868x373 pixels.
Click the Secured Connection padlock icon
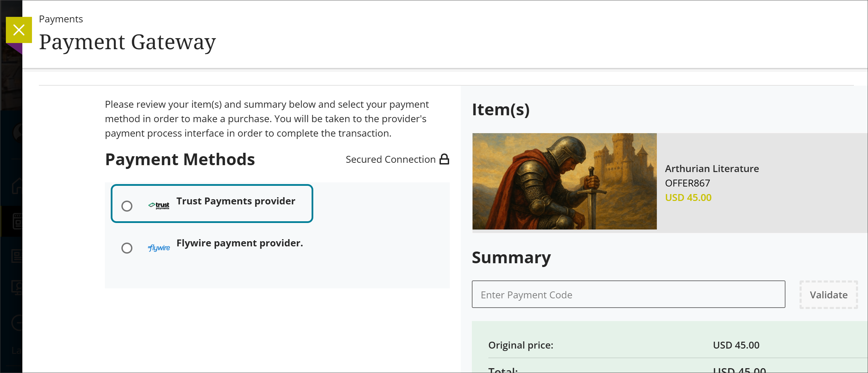click(x=445, y=159)
